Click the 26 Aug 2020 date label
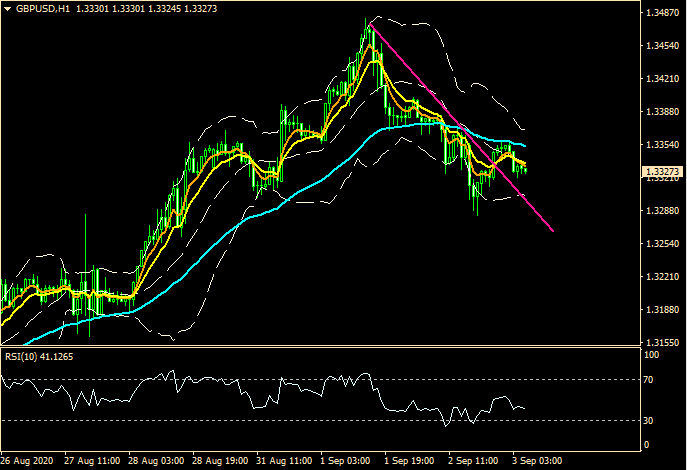The height and width of the screenshot is (470, 687). coord(26,461)
